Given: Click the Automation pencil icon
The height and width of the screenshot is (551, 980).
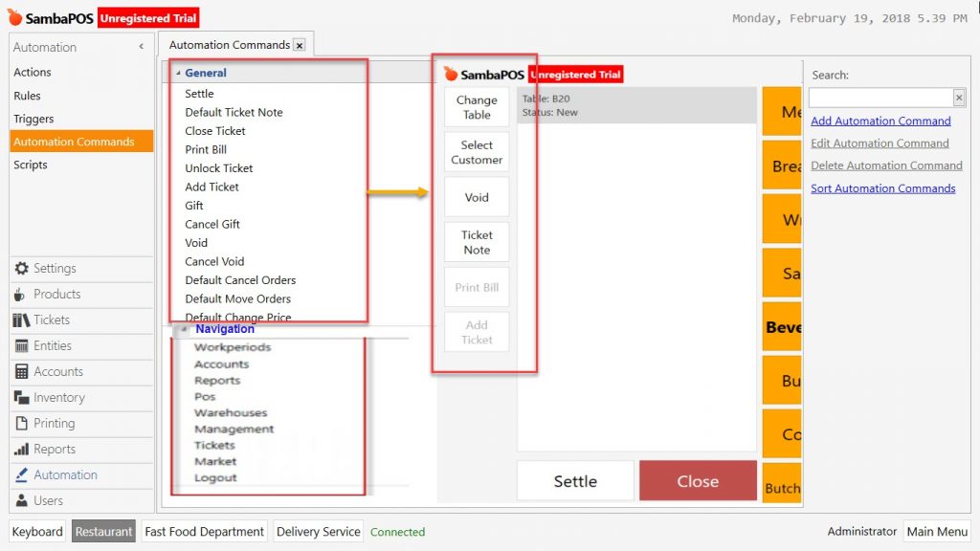Looking at the screenshot, I should coord(22,474).
